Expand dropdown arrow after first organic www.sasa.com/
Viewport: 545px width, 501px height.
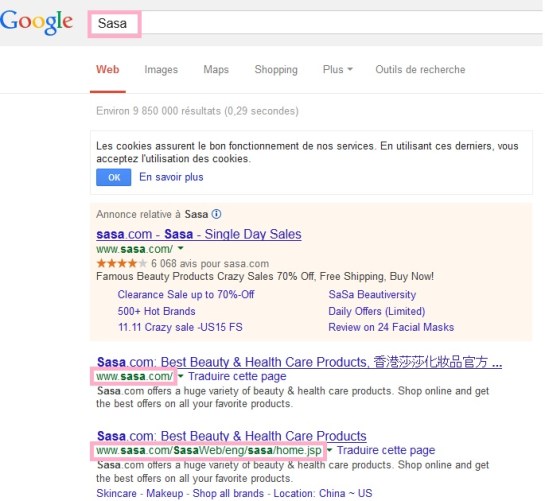tap(180, 376)
